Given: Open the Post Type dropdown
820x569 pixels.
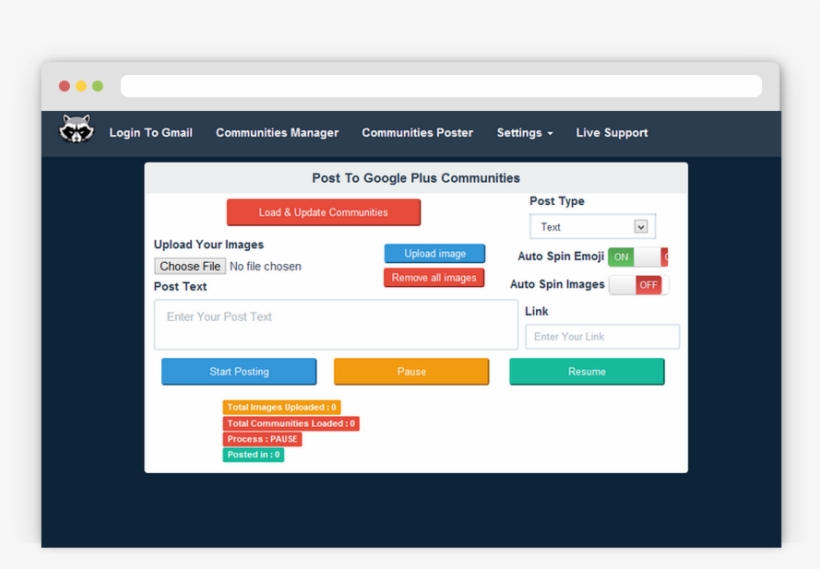Looking at the screenshot, I should (592, 227).
